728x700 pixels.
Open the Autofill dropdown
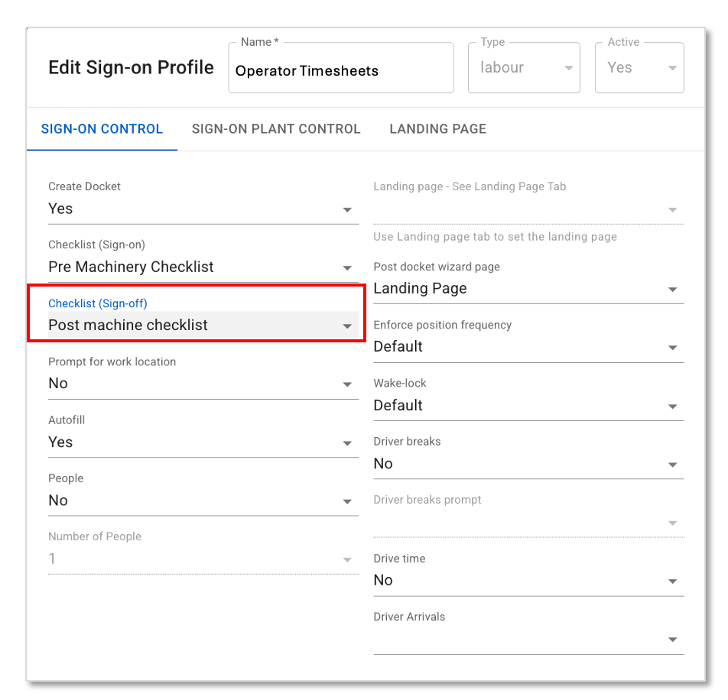pyautogui.click(x=203, y=442)
